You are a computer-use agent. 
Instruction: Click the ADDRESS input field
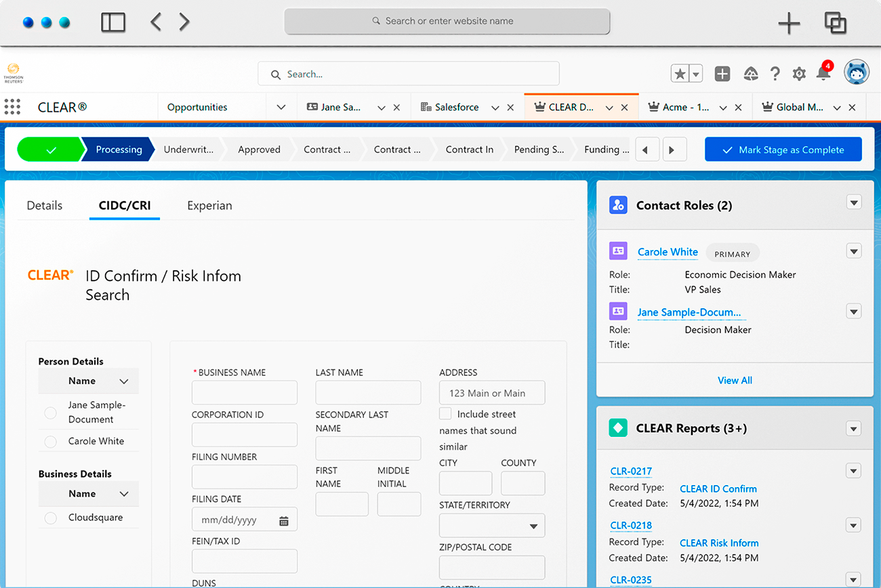coord(491,393)
